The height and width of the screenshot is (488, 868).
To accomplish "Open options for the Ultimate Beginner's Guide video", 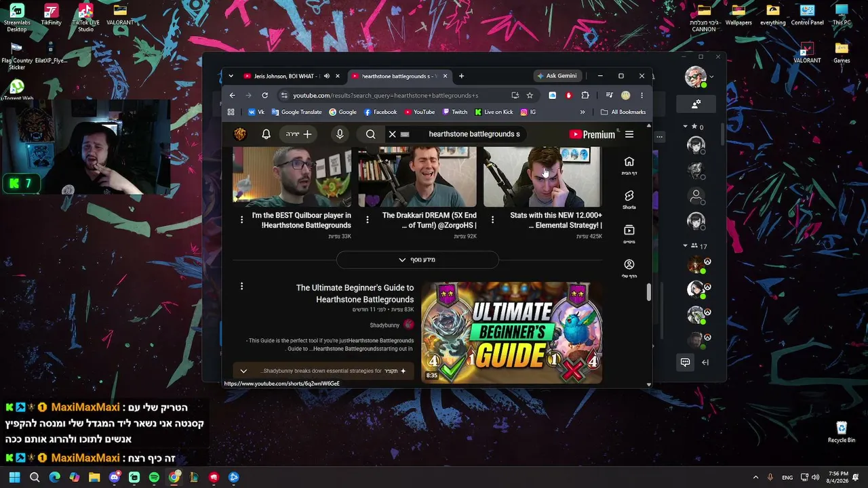I will pyautogui.click(x=241, y=287).
